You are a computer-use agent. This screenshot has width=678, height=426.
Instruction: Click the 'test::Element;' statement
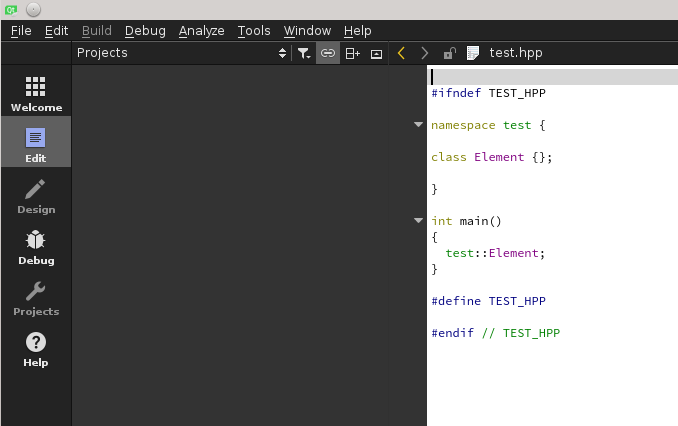(x=495, y=253)
